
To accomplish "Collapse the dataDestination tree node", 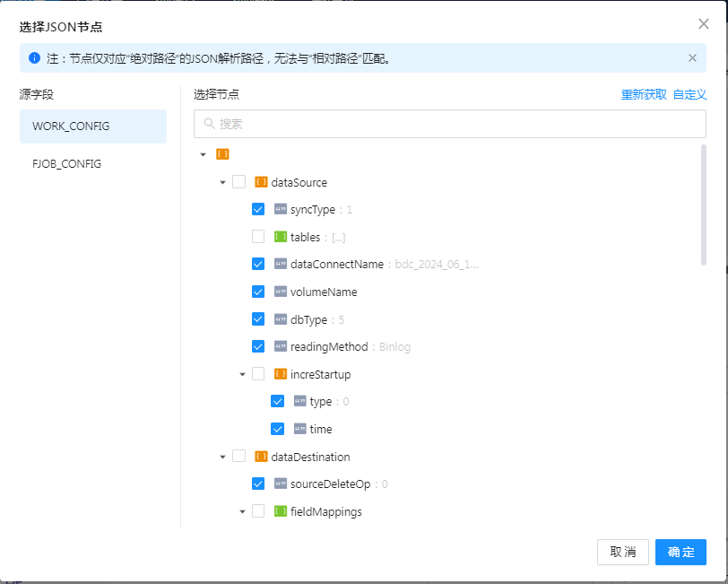I will click(x=222, y=457).
